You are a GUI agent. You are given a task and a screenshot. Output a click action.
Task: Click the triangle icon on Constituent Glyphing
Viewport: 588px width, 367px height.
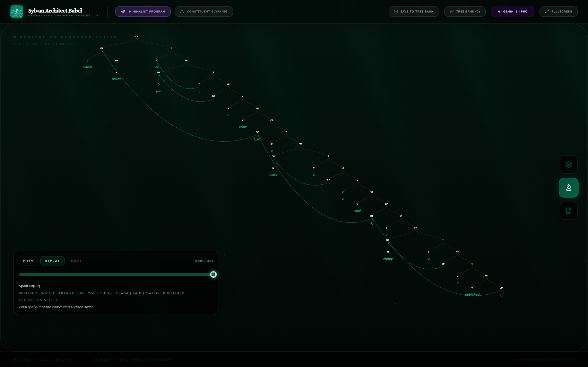[x=182, y=12]
